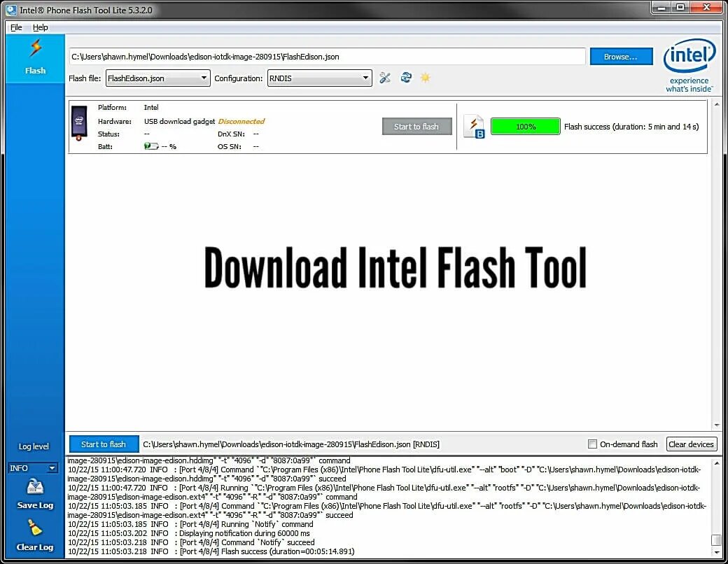
Task: Click the last log line Flash success
Action: pos(211,551)
